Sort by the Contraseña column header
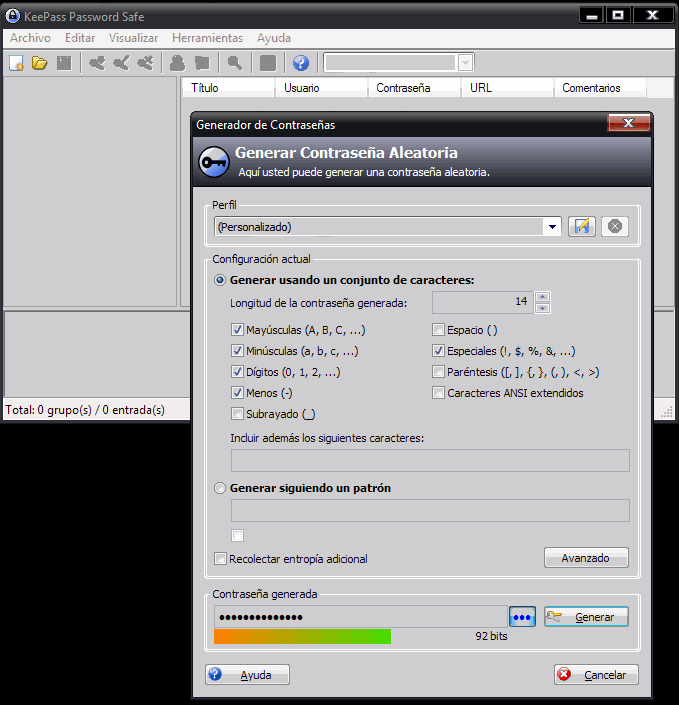The image size is (679, 705). [414, 88]
